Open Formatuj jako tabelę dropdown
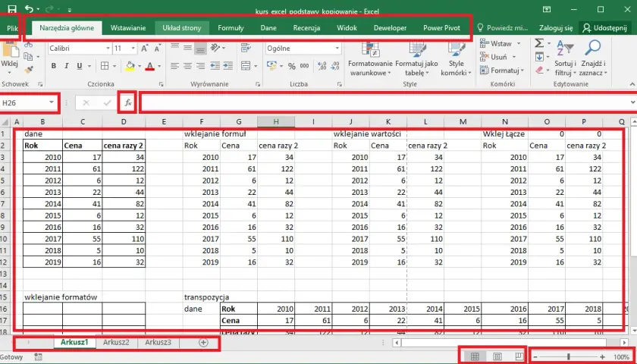 click(416, 59)
